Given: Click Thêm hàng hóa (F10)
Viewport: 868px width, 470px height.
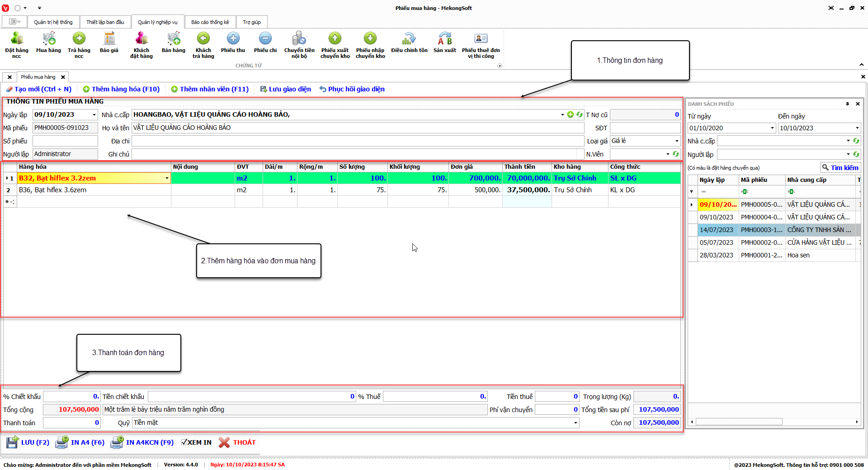Looking at the screenshot, I should coord(121,89).
